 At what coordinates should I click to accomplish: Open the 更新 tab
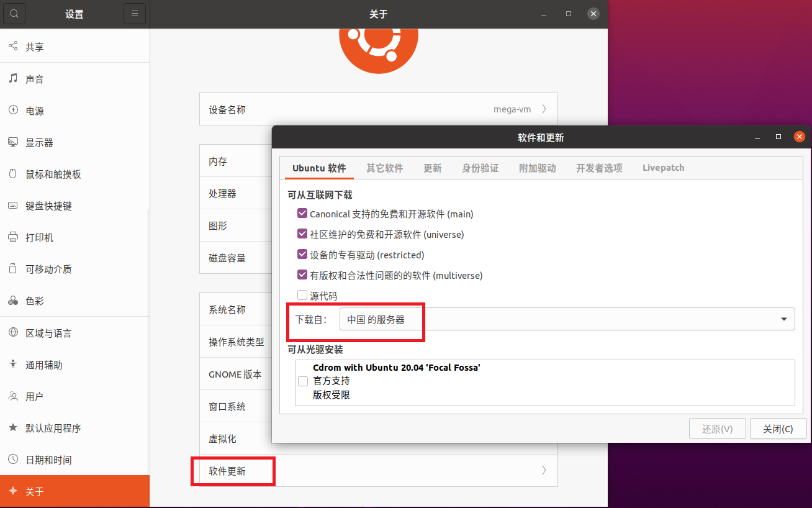tap(433, 168)
